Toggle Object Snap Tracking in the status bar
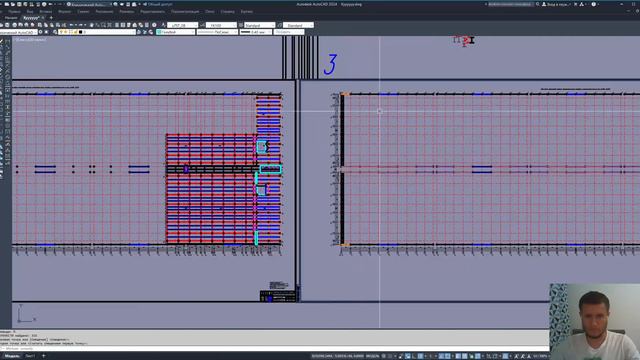Viewport: 640px width, 360px height. (x=440, y=356)
